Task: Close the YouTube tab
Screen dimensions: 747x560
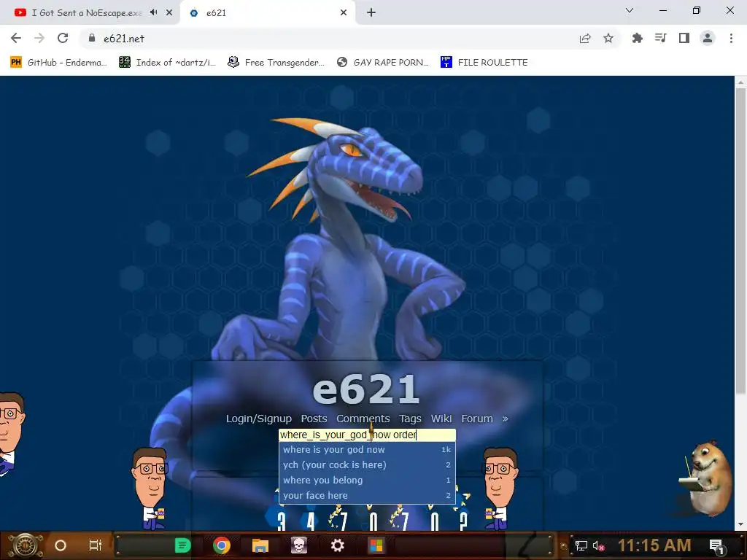Action: (169, 13)
